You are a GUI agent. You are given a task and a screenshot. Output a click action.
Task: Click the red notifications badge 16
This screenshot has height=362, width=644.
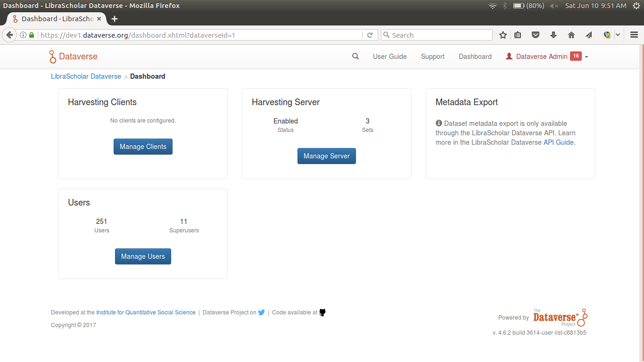[x=576, y=56]
